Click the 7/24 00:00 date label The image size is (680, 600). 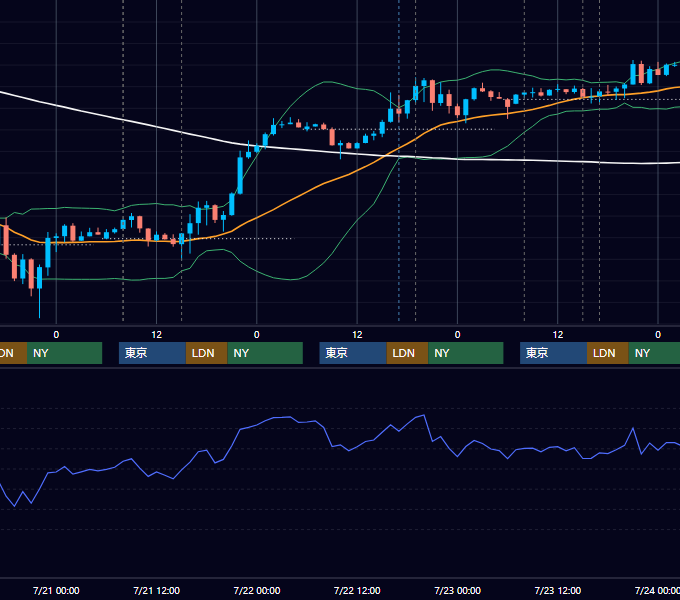657,590
